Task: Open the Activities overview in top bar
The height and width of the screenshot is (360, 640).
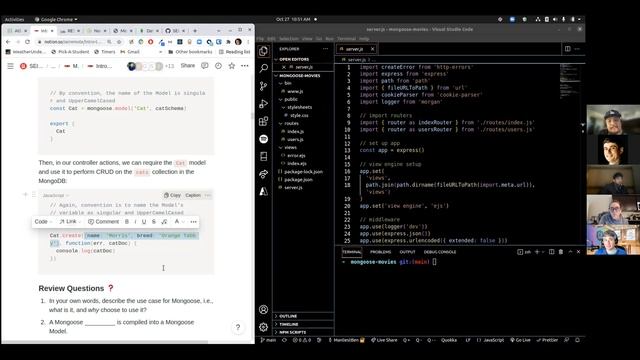Action: (14, 19)
